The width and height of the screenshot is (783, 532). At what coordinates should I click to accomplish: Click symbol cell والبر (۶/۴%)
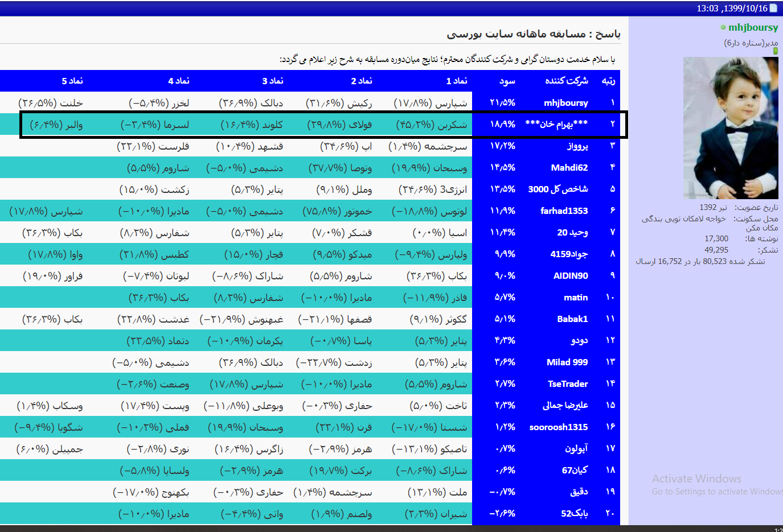pyautogui.click(x=56, y=125)
